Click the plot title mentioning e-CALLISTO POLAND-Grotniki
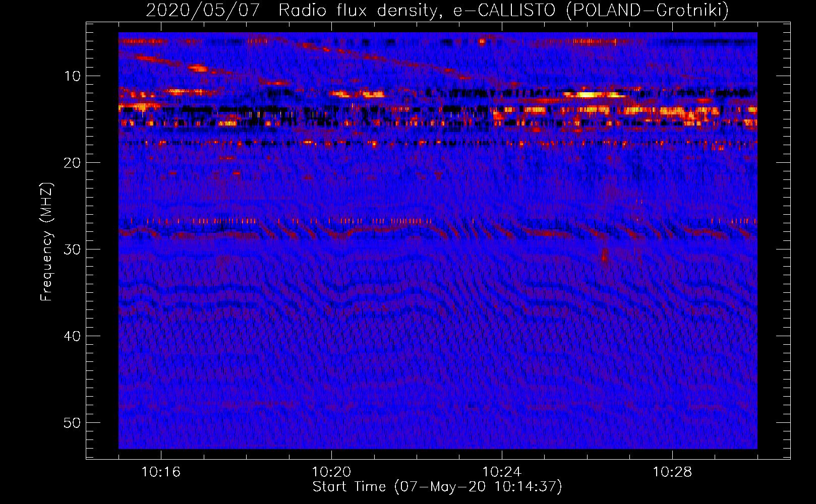 pos(437,10)
